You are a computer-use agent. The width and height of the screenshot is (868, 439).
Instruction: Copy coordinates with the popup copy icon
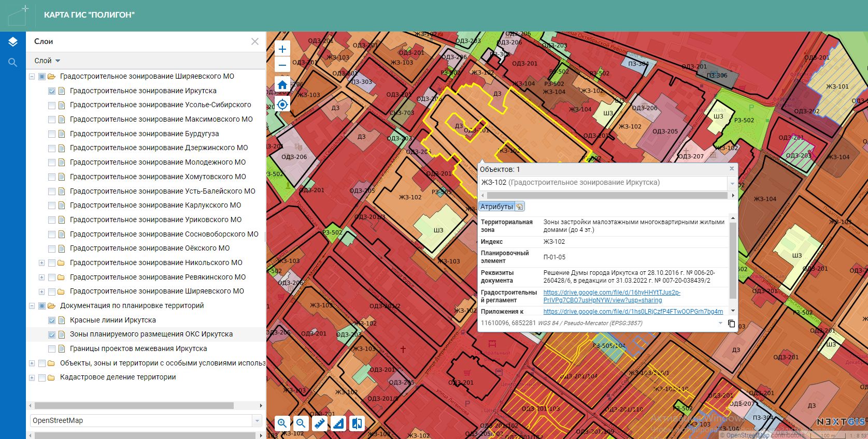pyautogui.click(x=731, y=324)
